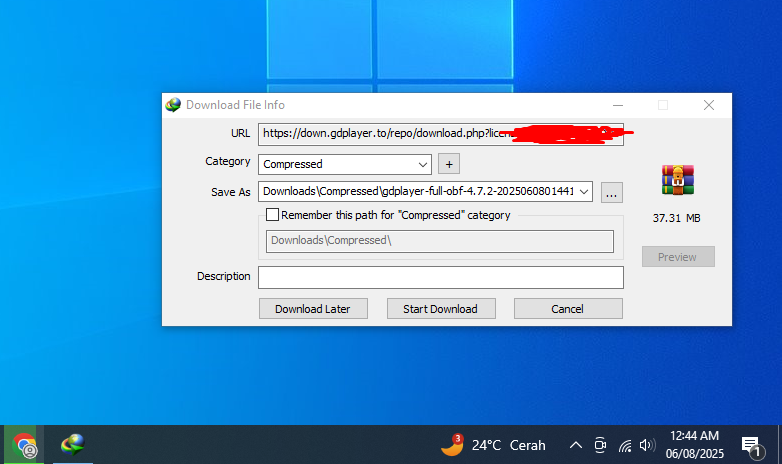Click the Start Download button
This screenshot has width=782, height=464.
tap(441, 309)
